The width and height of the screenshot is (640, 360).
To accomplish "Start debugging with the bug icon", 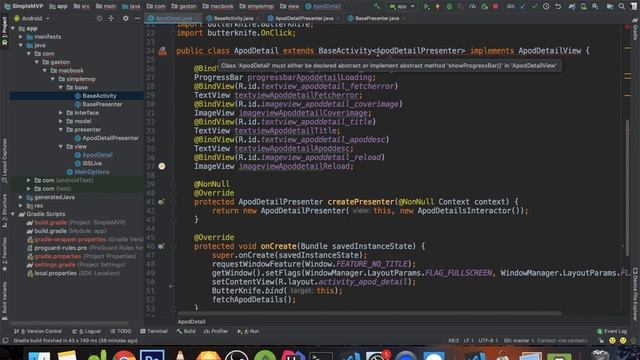I will 449,6.
